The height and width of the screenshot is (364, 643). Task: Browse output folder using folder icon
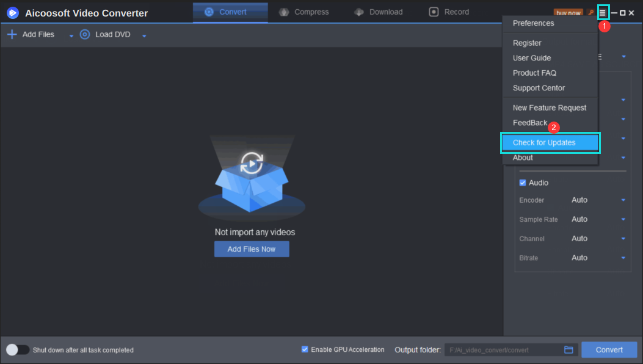pos(569,349)
